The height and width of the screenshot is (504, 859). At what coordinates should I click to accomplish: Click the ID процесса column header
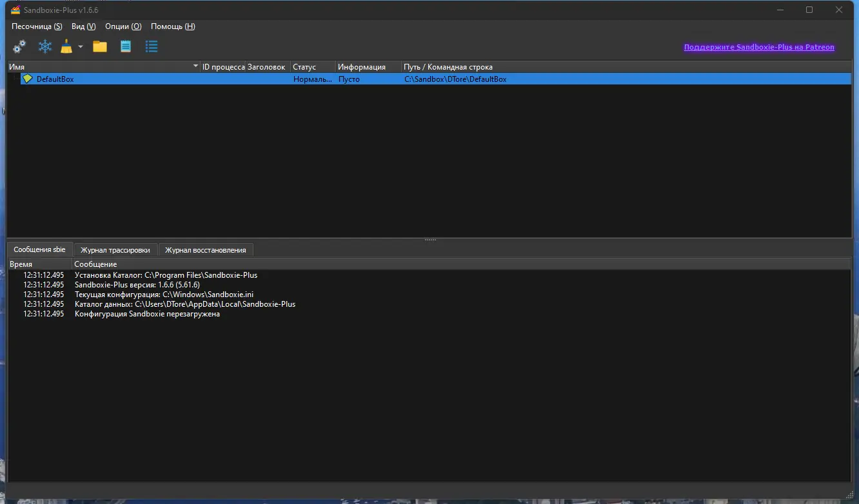coord(223,67)
